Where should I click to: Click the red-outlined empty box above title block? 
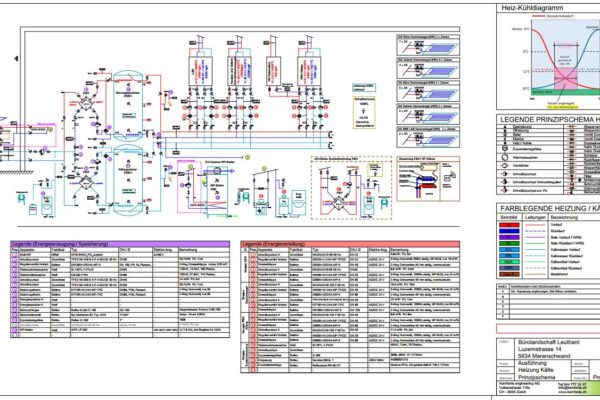548,328
